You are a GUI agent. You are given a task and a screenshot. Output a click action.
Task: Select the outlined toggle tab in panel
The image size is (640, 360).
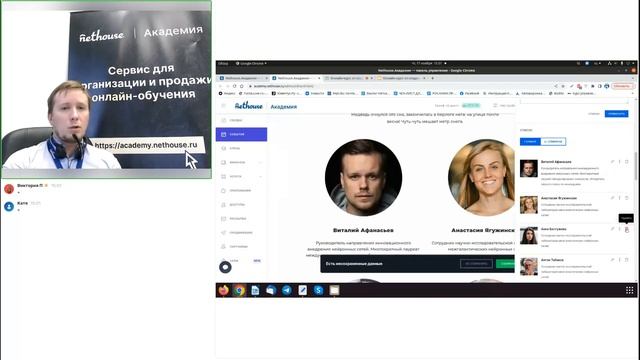(553, 142)
